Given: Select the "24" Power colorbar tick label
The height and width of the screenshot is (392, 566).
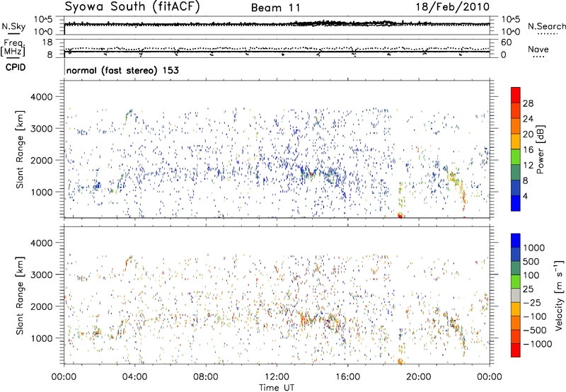Looking at the screenshot, I should [x=528, y=119].
